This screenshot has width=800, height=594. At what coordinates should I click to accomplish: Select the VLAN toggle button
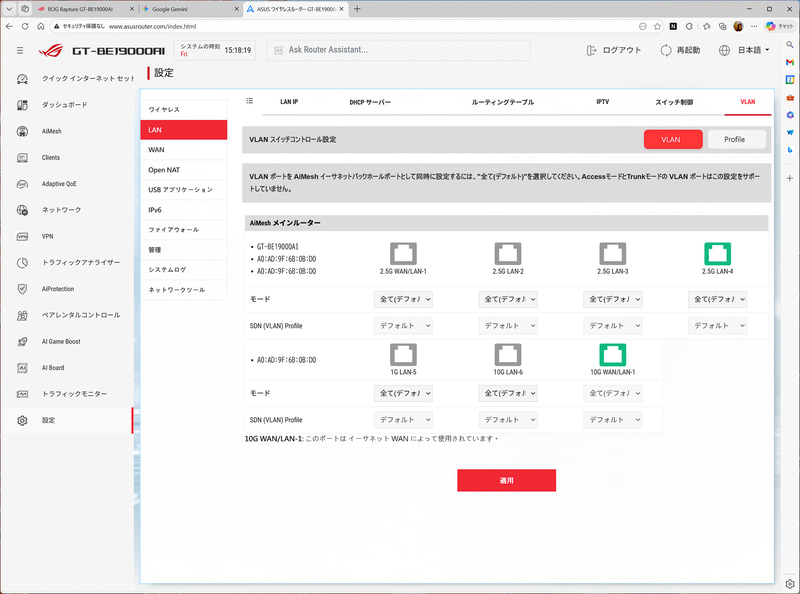click(x=673, y=139)
